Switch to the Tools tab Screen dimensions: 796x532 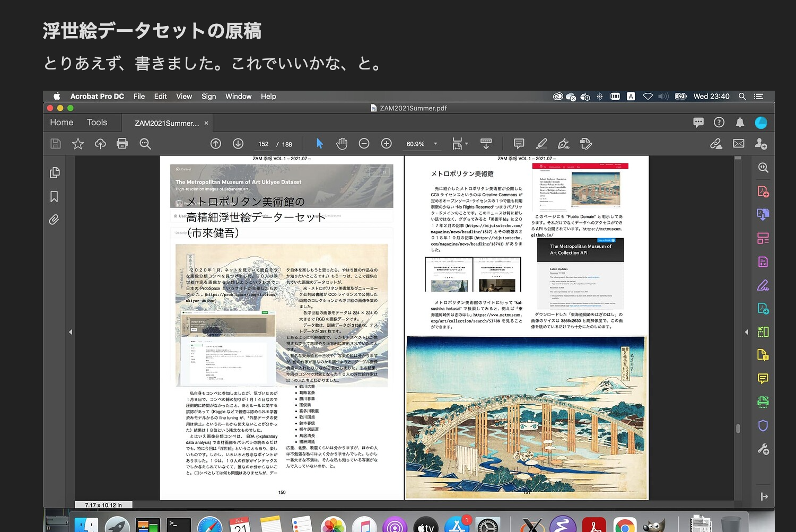click(97, 122)
